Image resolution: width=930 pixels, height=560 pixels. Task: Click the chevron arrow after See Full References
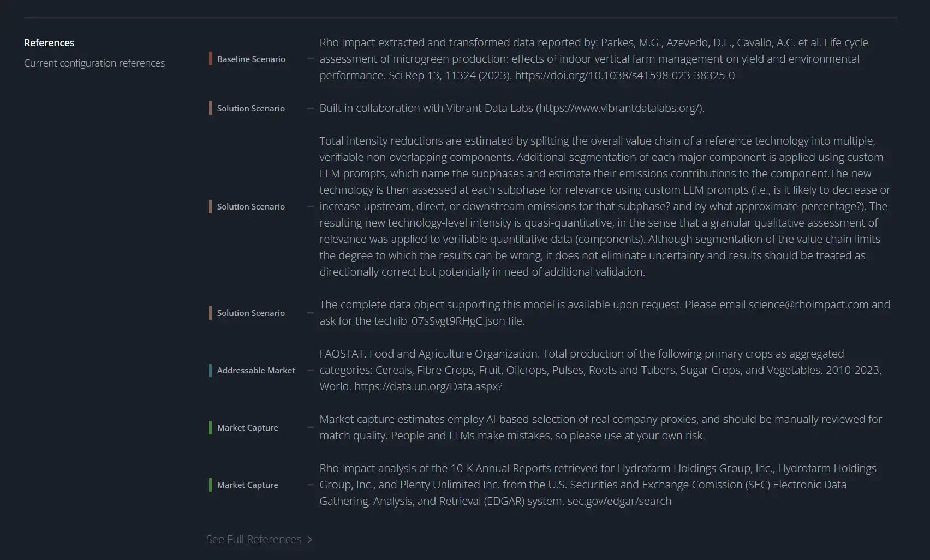309,539
